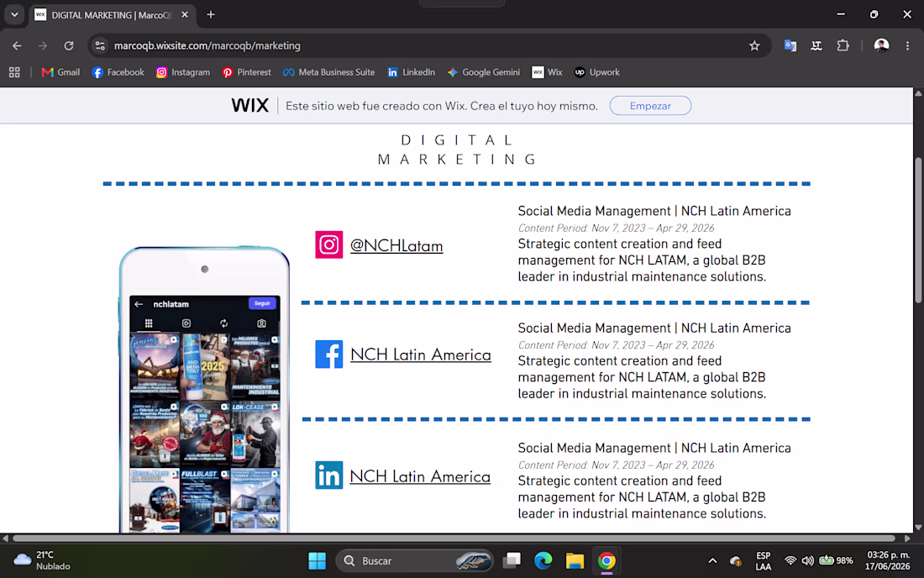This screenshot has width=924, height=578.
Task: Open the Gmail bookmark
Action: [x=60, y=72]
